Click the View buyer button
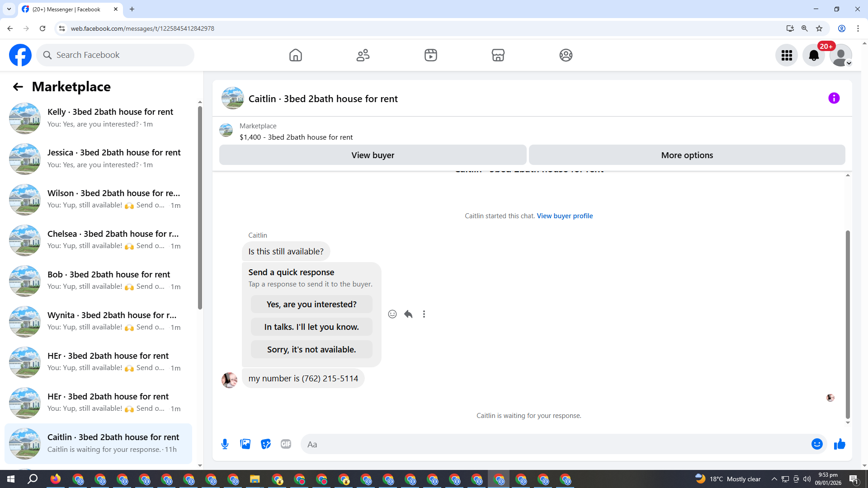The height and width of the screenshot is (488, 868). (373, 155)
